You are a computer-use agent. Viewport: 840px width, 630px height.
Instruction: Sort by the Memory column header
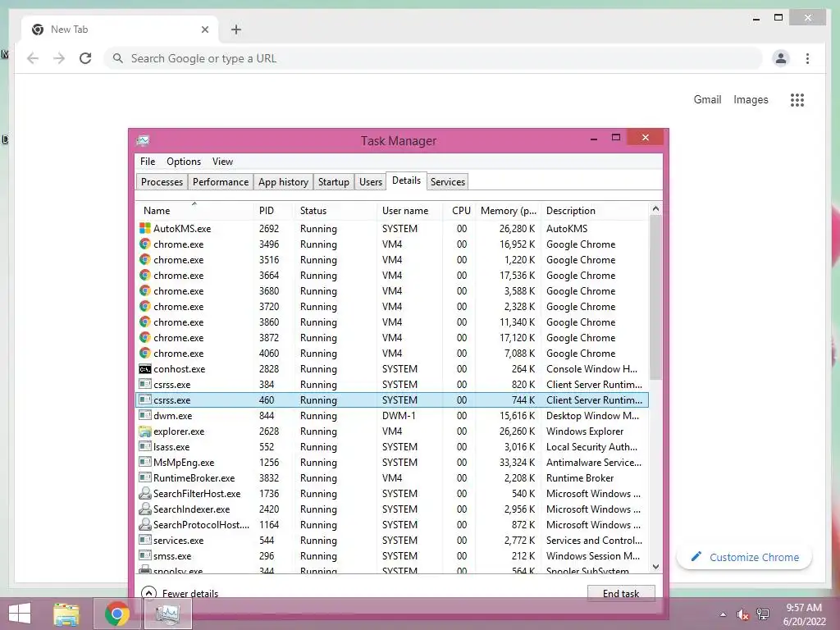click(x=508, y=211)
